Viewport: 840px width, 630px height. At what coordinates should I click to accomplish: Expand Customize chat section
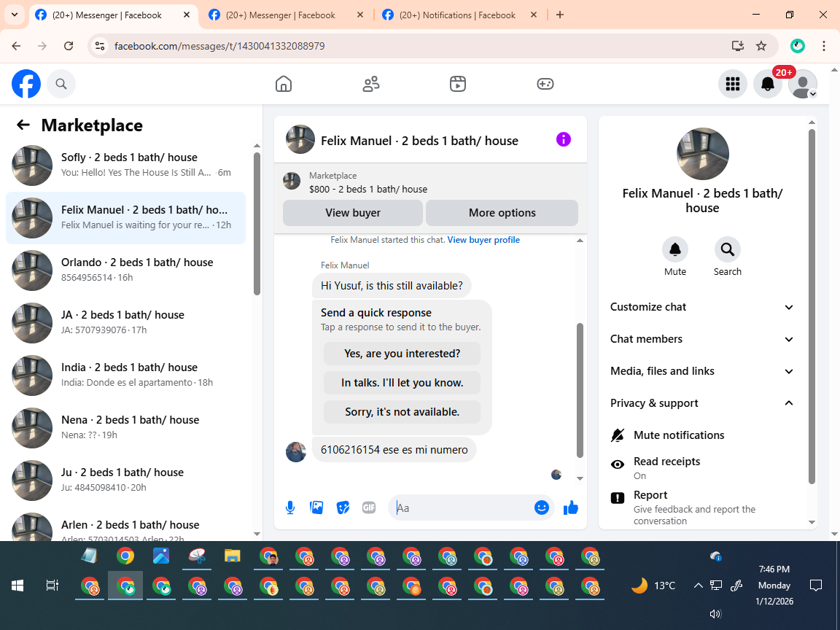[702, 307]
